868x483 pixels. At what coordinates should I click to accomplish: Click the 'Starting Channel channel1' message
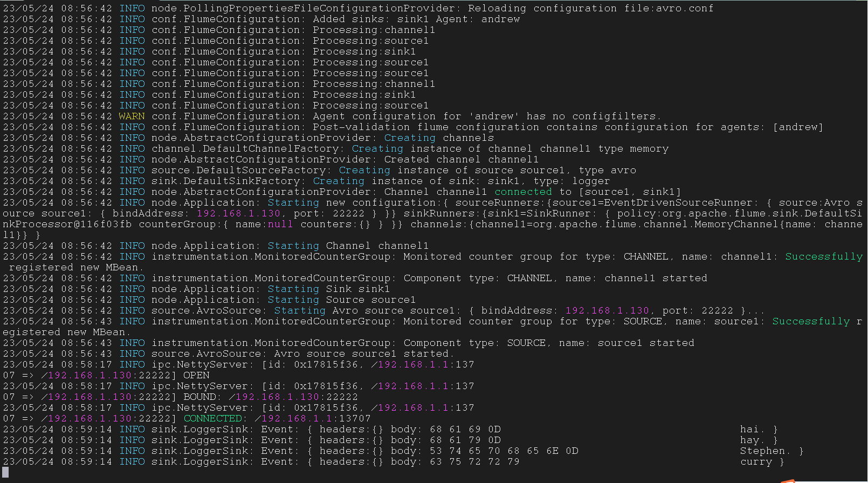(348, 246)
